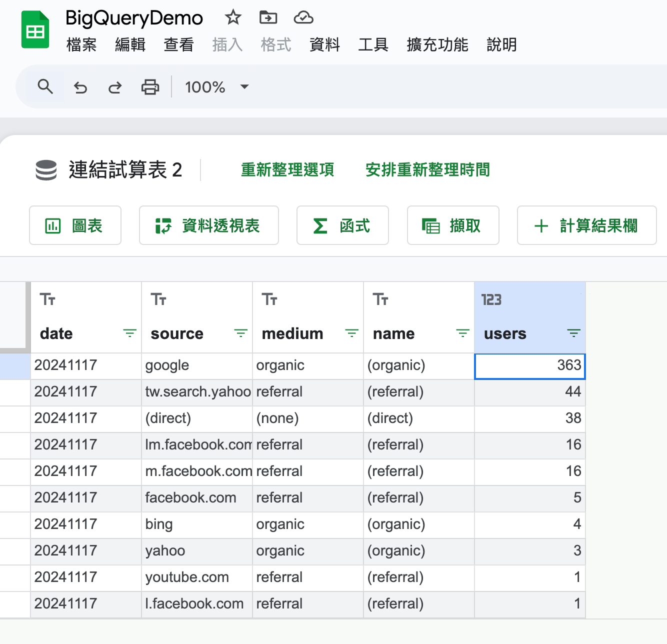Star the BigQueryDemo document
The width and height of the screenshot is (667, 644).
click(233, 18)
